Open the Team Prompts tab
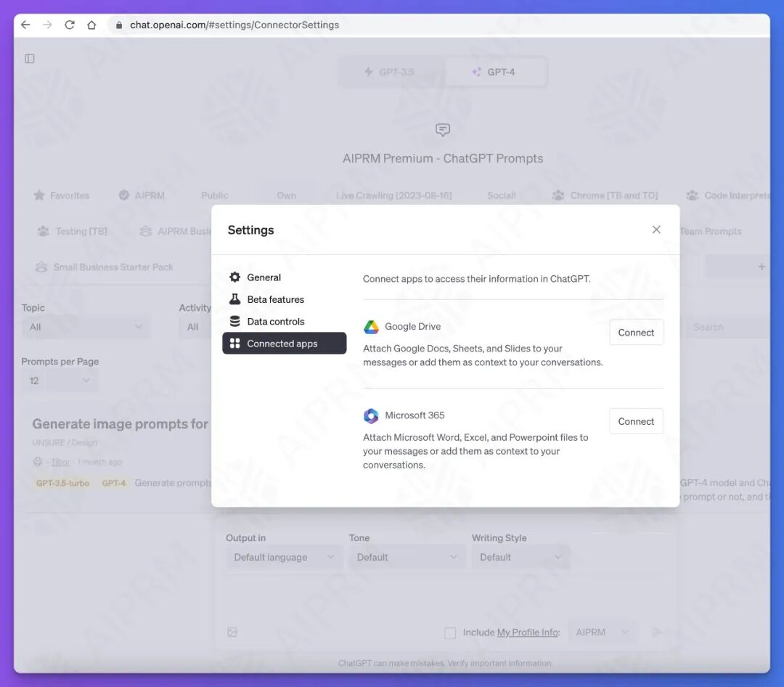This screenshot has width=784, height=687. [711, 231]
